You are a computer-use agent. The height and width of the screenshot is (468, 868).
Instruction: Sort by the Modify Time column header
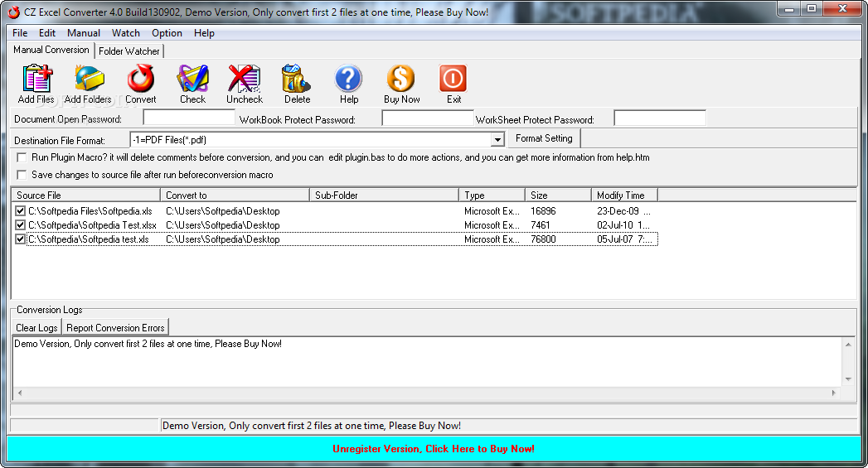click(x=624, y=195)
